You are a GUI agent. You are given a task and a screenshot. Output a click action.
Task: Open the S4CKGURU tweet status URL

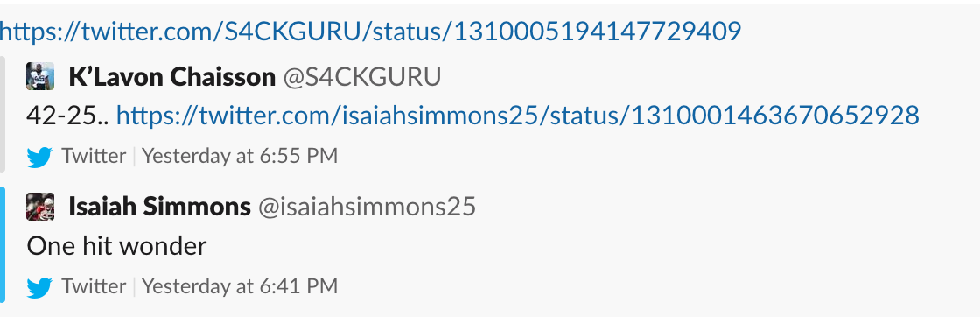(x=371, y=32)
